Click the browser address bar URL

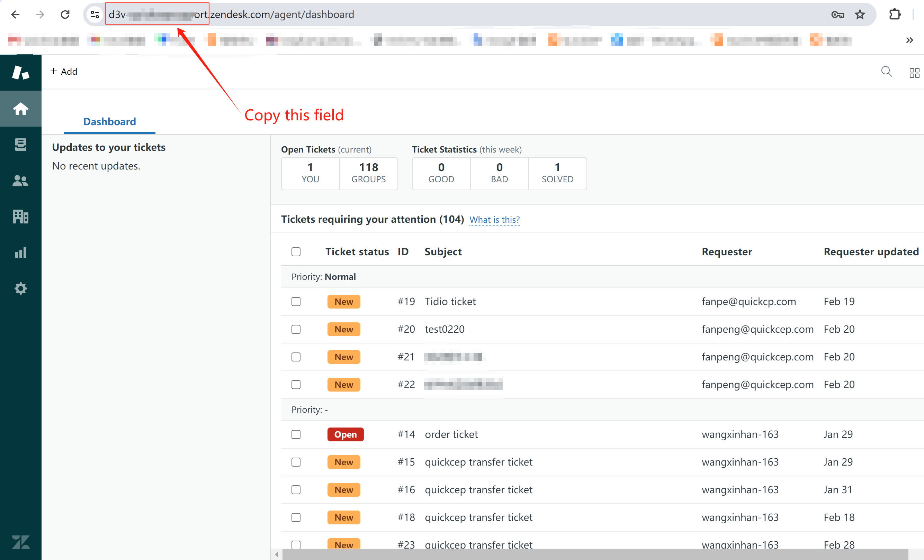coord(231,15)
